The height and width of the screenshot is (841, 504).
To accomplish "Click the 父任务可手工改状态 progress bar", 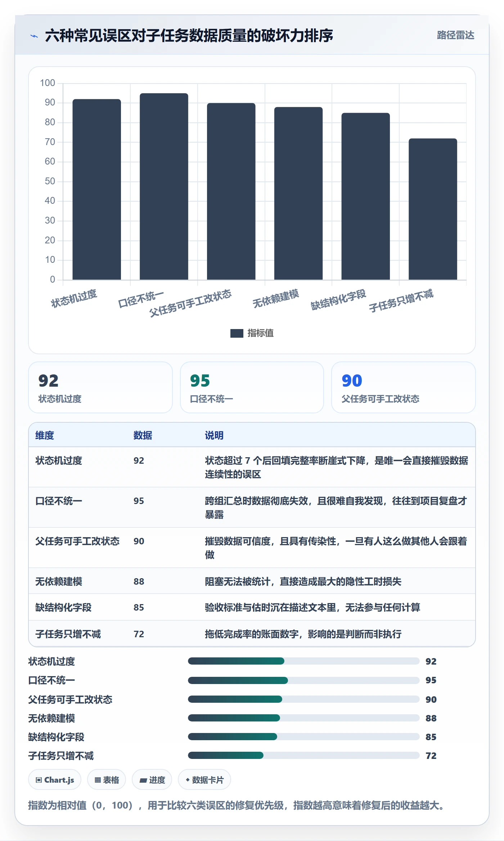I will [x=304, y=699].
